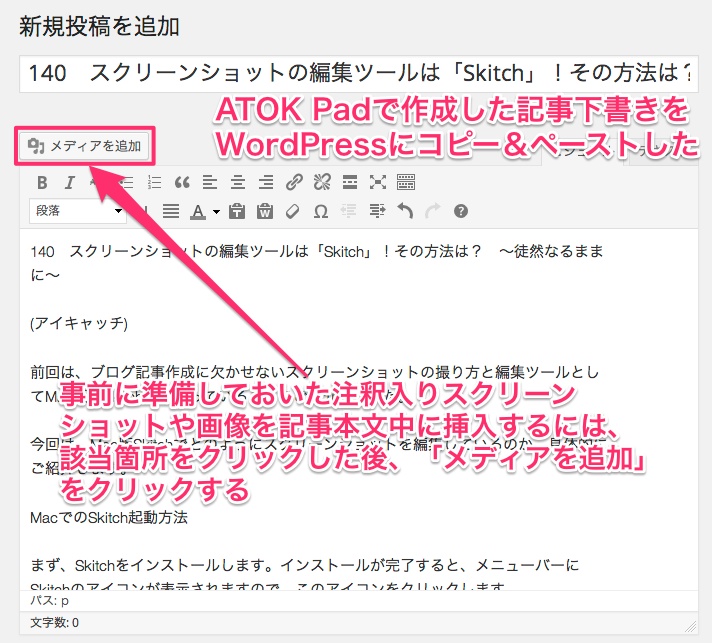Viewport: 712px width, 643px height.
Task: Insert a blockquote
Action: [181, 182]
